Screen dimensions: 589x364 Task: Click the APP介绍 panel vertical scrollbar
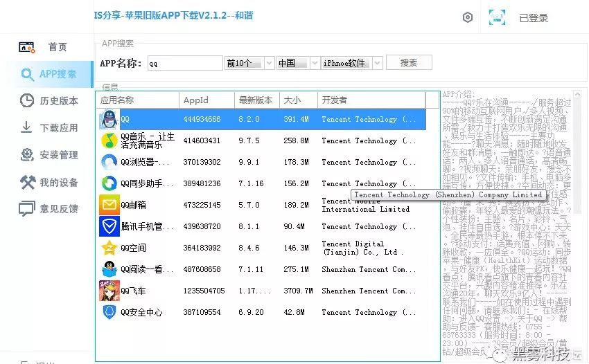pos(578,154)
